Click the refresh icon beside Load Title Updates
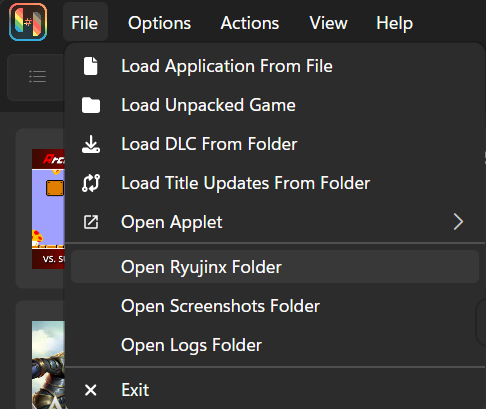The height and width of the screenshot is (409, 486). (x=91, y=183)
